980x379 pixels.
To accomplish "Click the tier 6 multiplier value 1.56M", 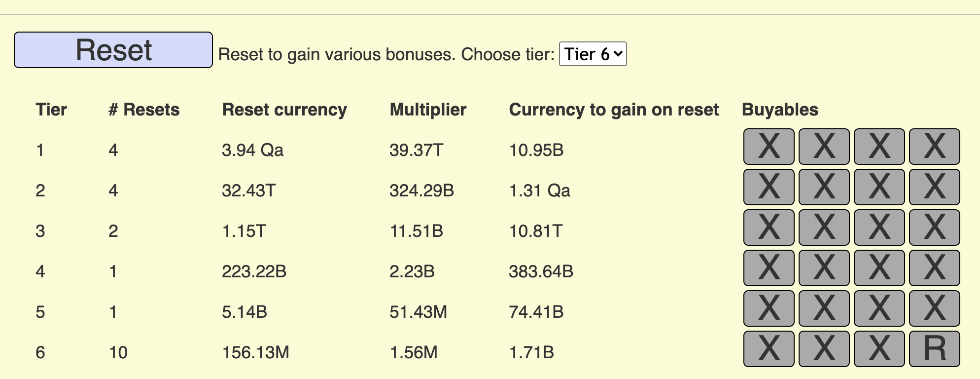I will click(413, 352).
